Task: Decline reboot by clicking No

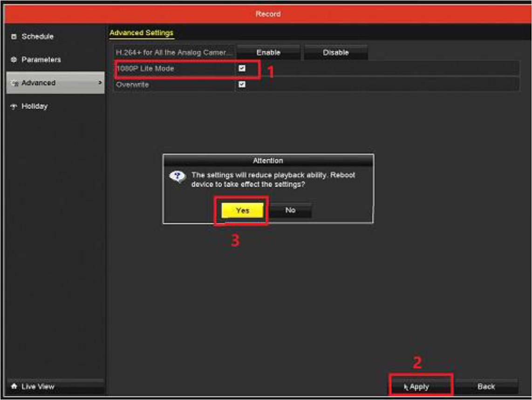Action: pyautogui.click(x=290, y=211)
